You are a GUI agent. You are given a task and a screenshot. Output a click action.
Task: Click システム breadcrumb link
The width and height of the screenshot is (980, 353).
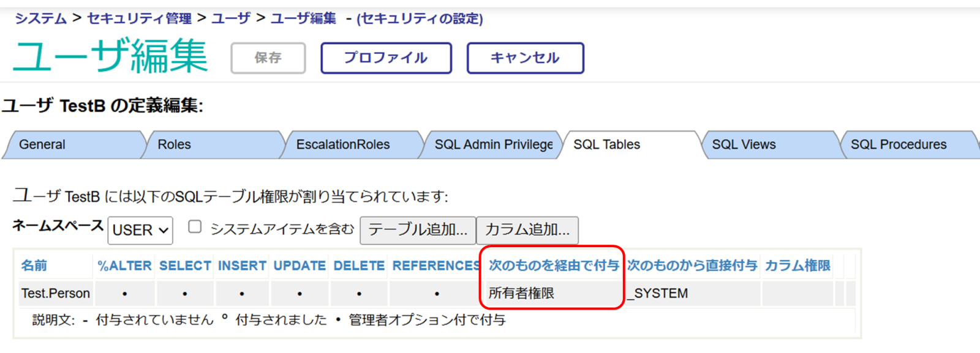(x=40, y=18)
